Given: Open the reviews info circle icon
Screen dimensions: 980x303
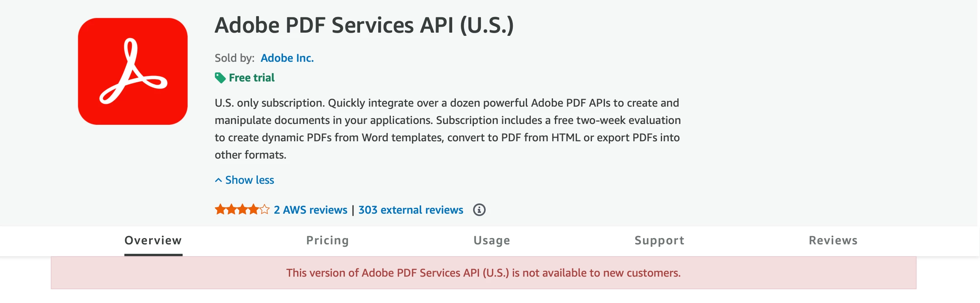Looking at the screenshot, I should (479, 210).
